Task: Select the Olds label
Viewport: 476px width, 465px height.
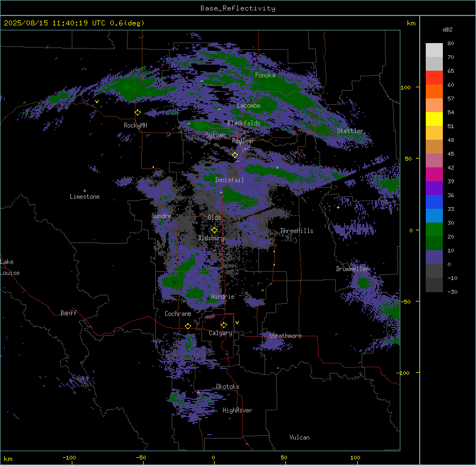Action: (x=214, y=218)
